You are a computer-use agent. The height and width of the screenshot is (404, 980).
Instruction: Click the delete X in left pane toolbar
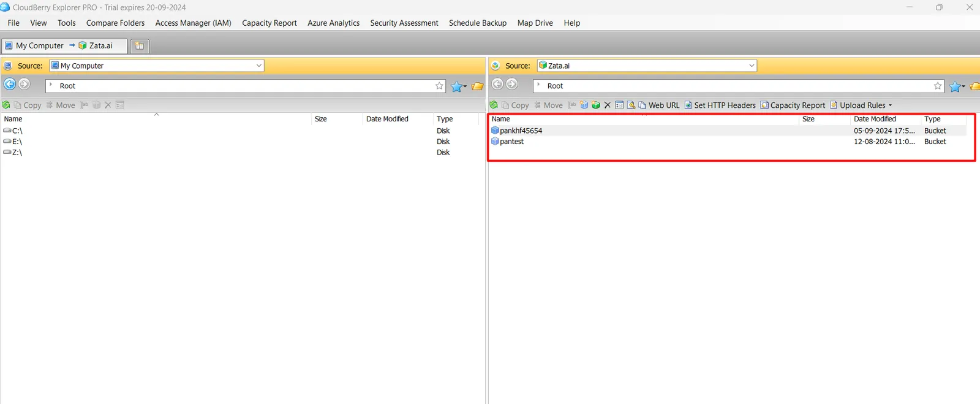click(x=108, y=105)
